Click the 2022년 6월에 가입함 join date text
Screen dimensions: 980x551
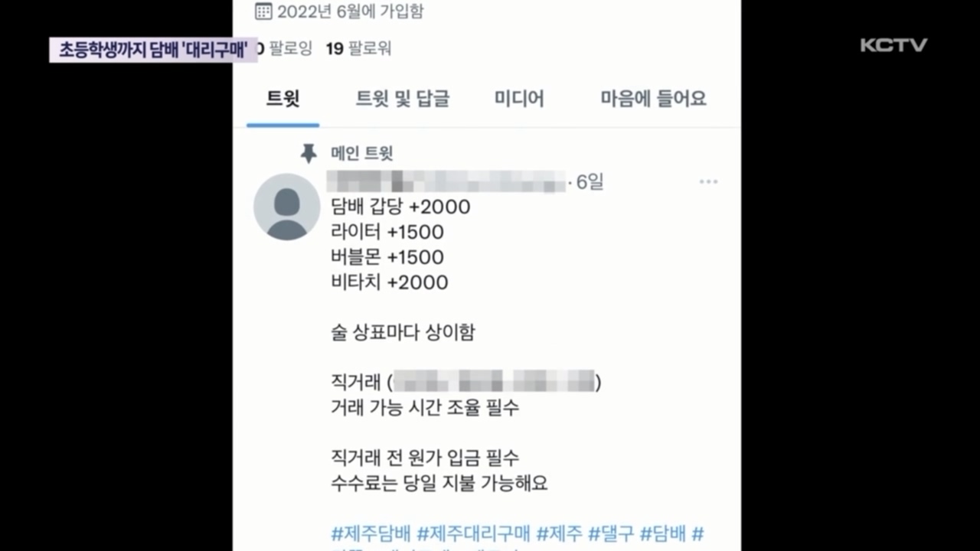tap(350, 11)
